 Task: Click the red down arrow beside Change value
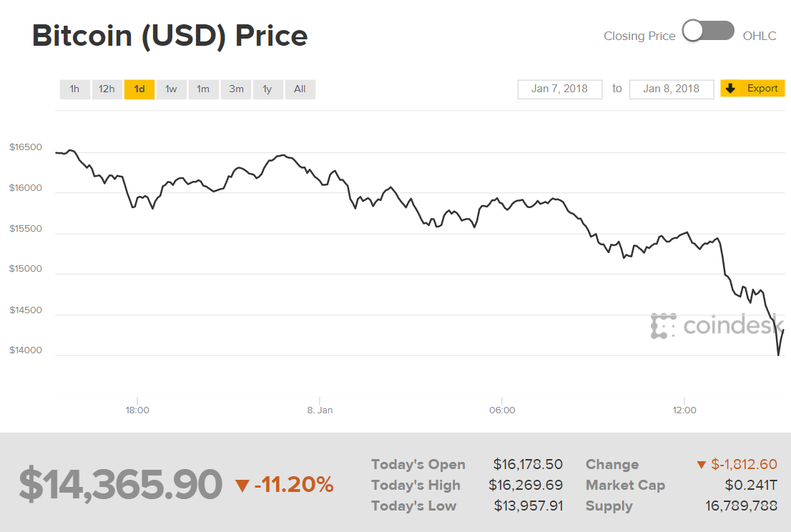pyautogui.click(x=701, y=464)
